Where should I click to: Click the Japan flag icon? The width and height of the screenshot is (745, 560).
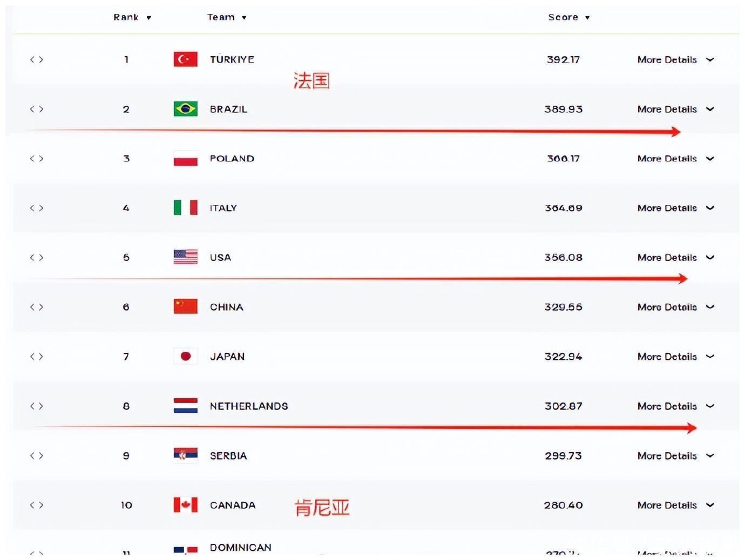185,356
